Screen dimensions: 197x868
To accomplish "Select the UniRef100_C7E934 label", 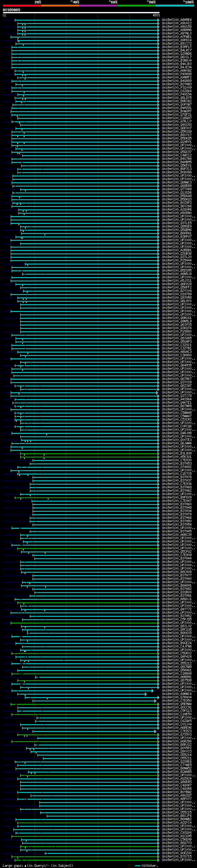I will coord(177,484).
